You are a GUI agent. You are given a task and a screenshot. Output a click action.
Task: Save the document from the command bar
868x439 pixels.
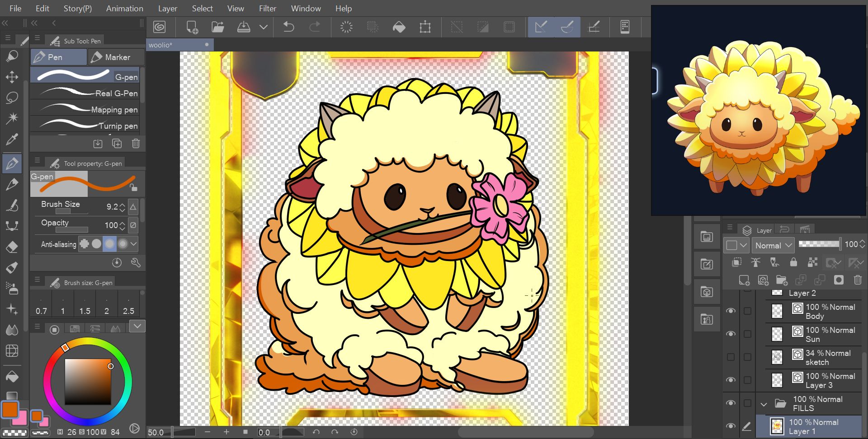(244, 27)
